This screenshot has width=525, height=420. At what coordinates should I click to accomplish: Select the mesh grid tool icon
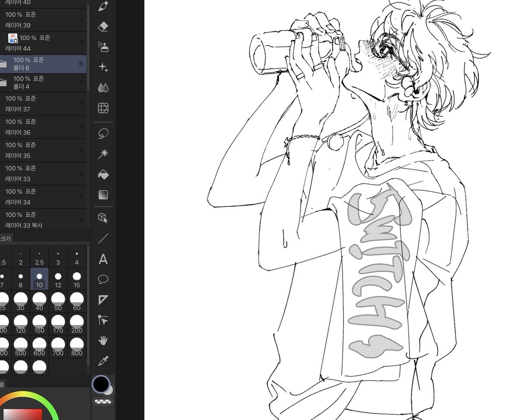click(103, 108)
